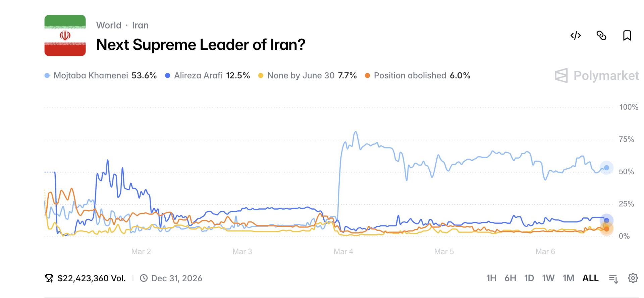
Task: Click the trophy volume icon
Action: pyautogui.click(x=49, y=278)
